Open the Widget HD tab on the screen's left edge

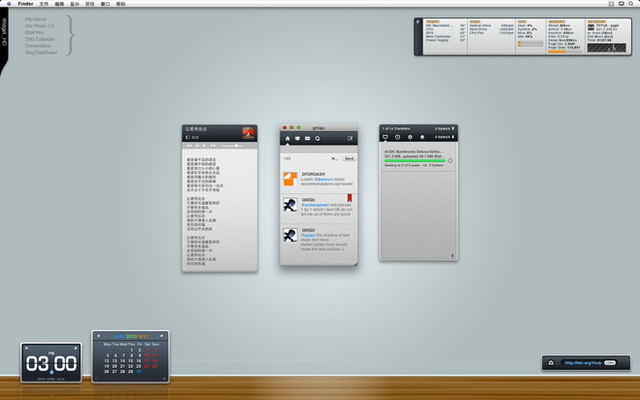(x=4, y=39)
